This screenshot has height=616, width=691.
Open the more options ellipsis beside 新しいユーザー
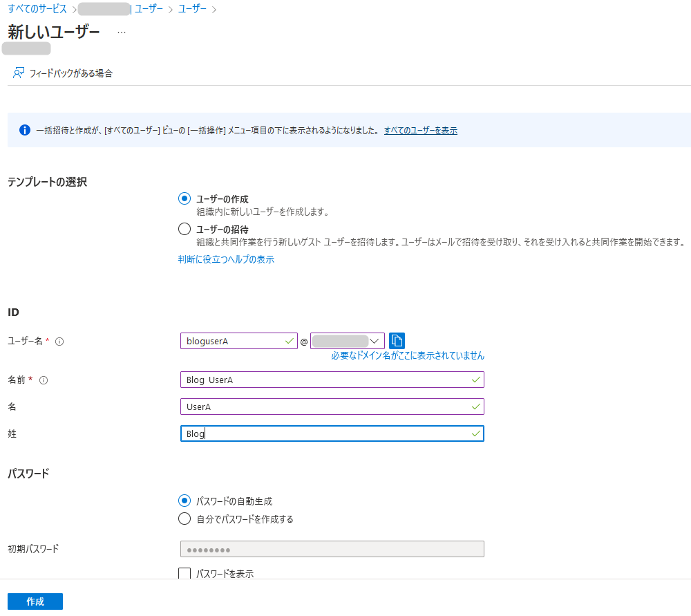coord(122,32)
